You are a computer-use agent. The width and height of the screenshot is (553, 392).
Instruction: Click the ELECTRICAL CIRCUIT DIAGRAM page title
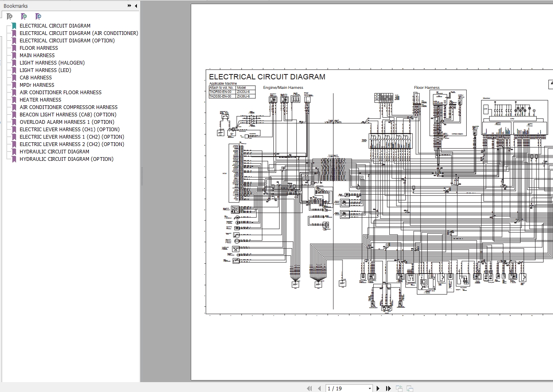click(x=267, y=77)
